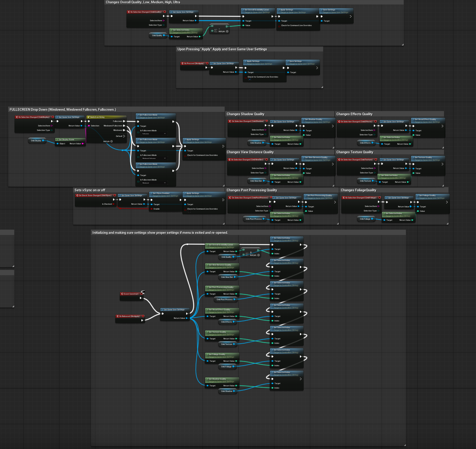Select the Switch on String node header
Viewport: 476px width, 449px height.
click(106, 117)
